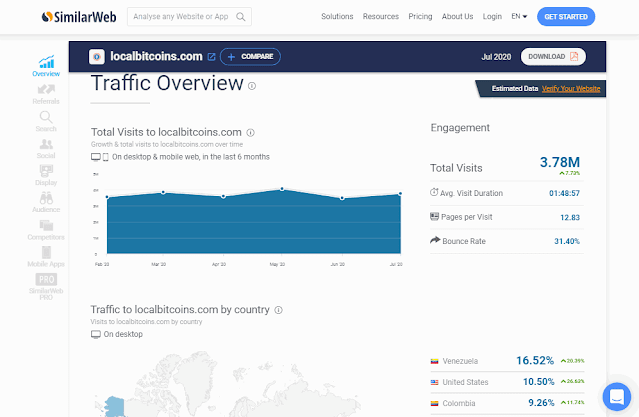Click the Jul 2020 date label
Image resolution: width=639 pixels, height=417 pixels.
(496, 57)
